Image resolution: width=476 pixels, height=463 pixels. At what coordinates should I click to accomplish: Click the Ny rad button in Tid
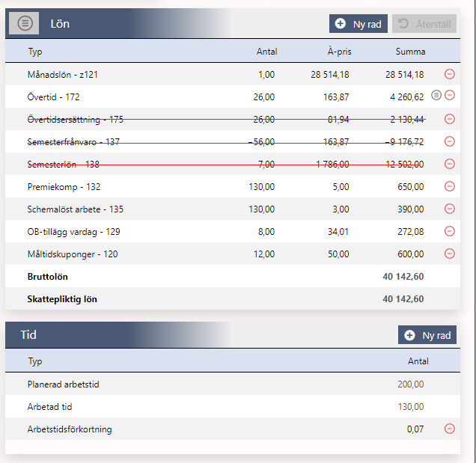coord(427,335)
